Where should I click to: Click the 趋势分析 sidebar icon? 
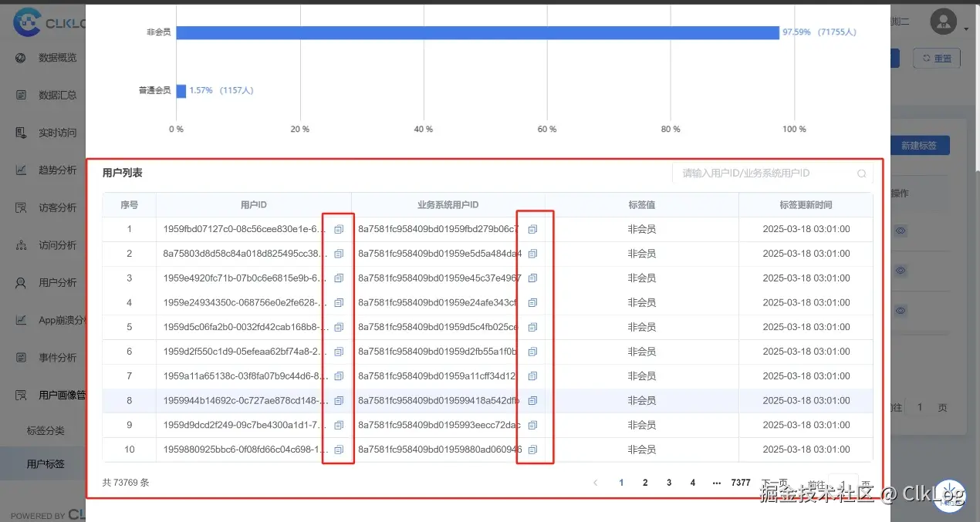[22, 170]
